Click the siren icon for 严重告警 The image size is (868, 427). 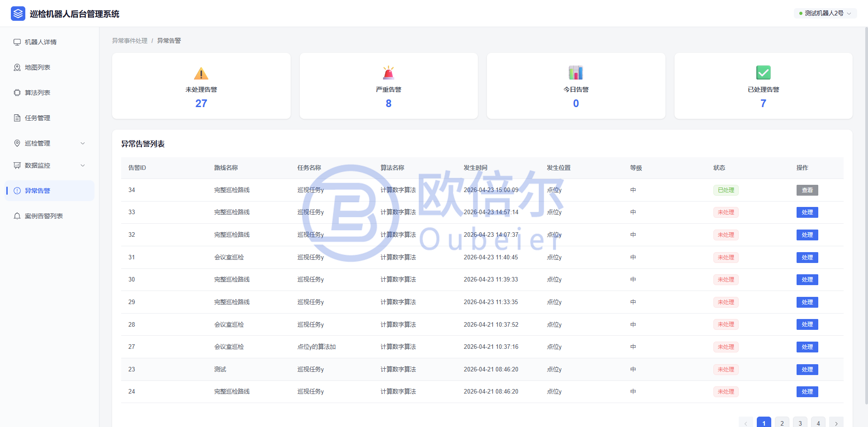point(388,73)
